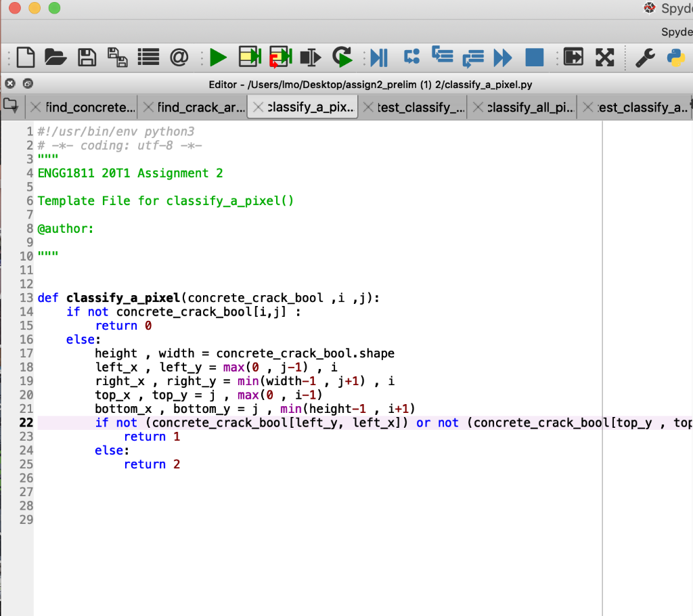Step into function debug icon

click(x=443, y=56)
